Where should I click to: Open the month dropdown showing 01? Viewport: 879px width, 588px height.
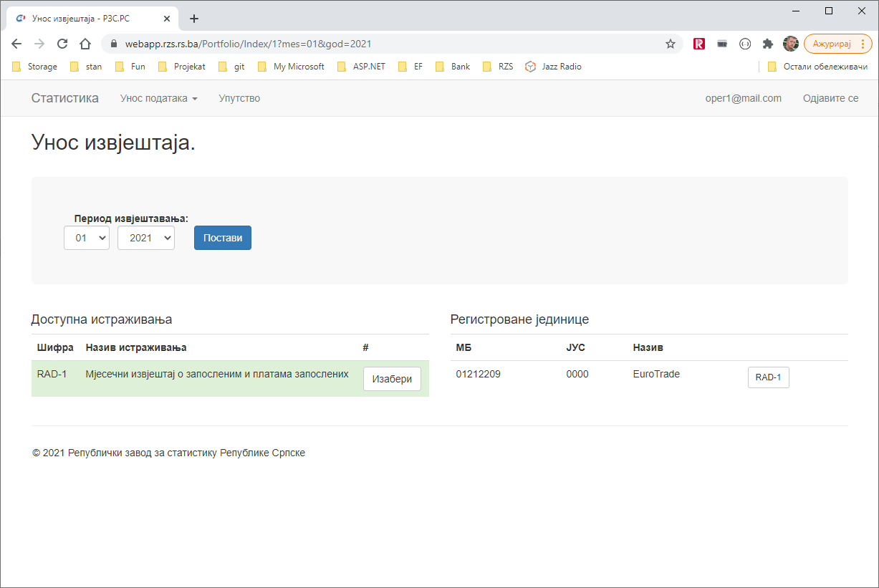click(87, 238)
